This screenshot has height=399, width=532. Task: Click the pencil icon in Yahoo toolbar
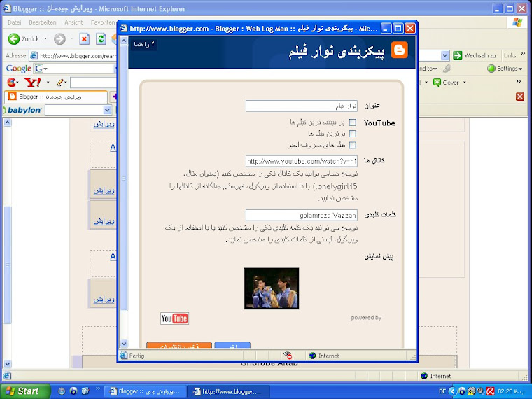coord(60,83)
